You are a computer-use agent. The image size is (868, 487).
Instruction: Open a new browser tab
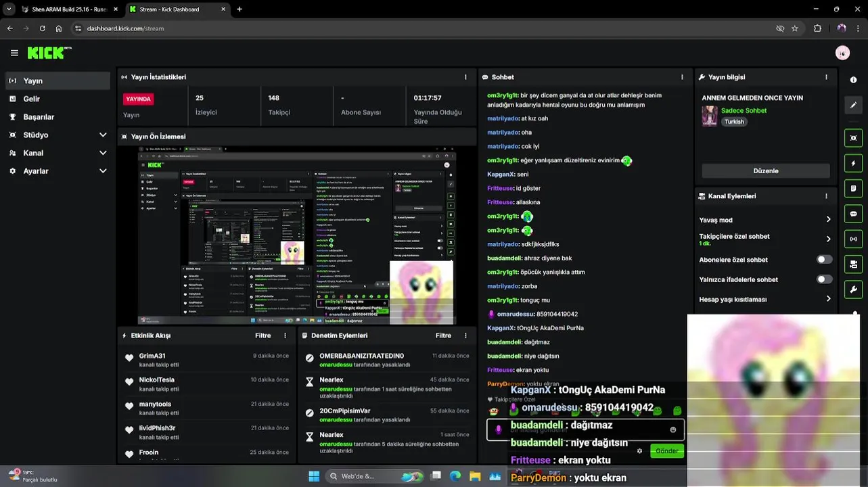tap(239, 9)
